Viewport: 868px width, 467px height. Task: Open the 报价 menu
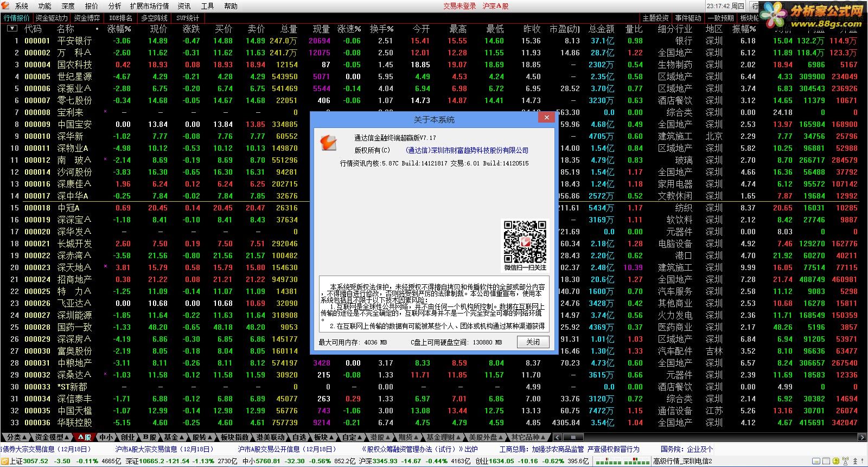(x=92, y=6)
